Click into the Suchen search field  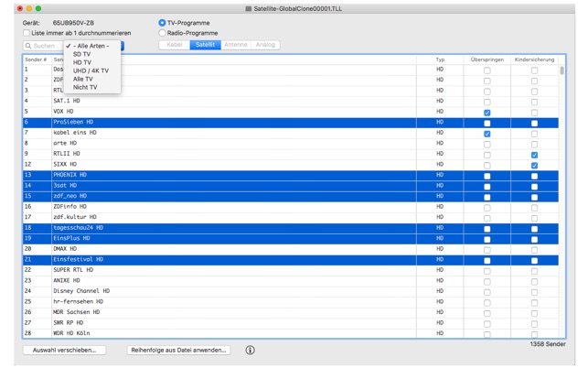coord(43,46)
